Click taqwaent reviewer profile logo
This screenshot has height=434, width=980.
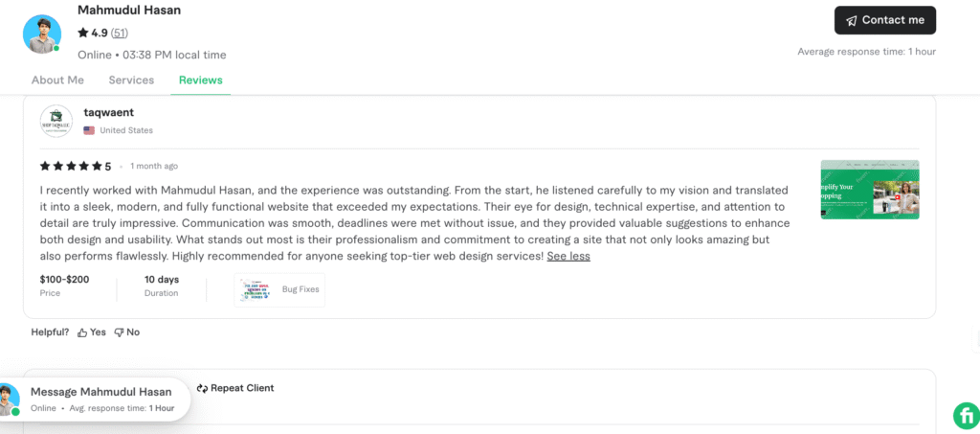tap(56, 121)
